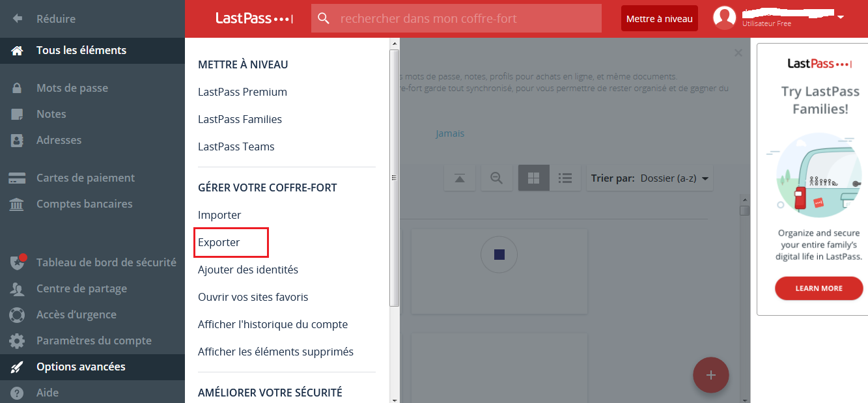Switch to grid view layout

pyautogui.click(x=534, y=178)
